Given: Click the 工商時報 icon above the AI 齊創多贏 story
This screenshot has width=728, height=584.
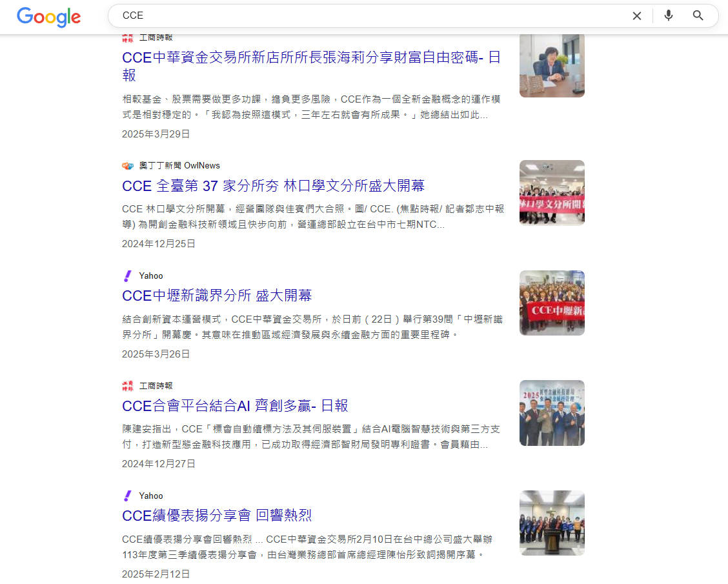Looking at the screenshot, I should [x=127, y=385].
